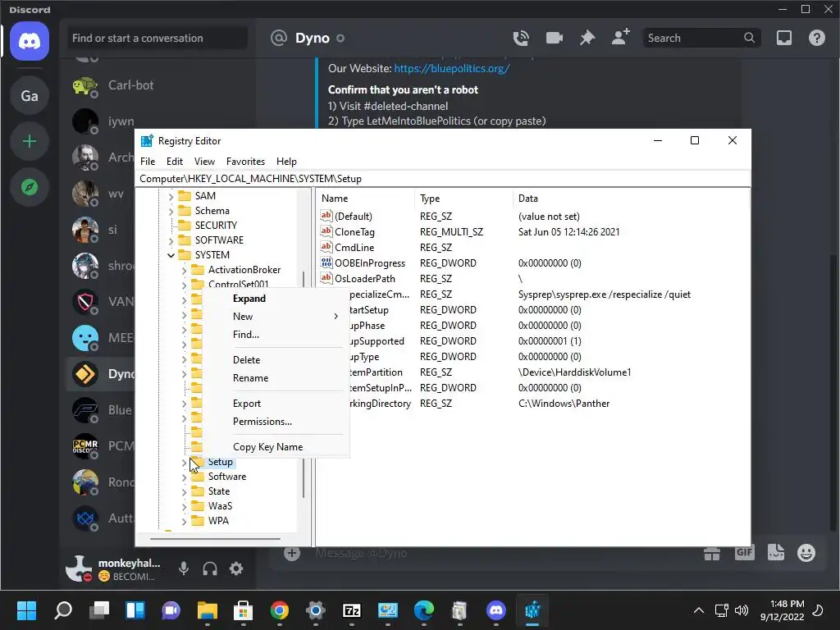Screen dimensions: 840x630
Task: Sort registry values by Type column
Action: pyautogui.click(x=463, y=199)
